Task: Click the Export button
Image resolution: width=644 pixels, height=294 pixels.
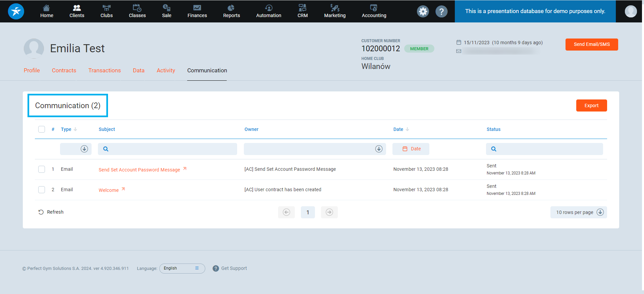Action: click(591, 105)
